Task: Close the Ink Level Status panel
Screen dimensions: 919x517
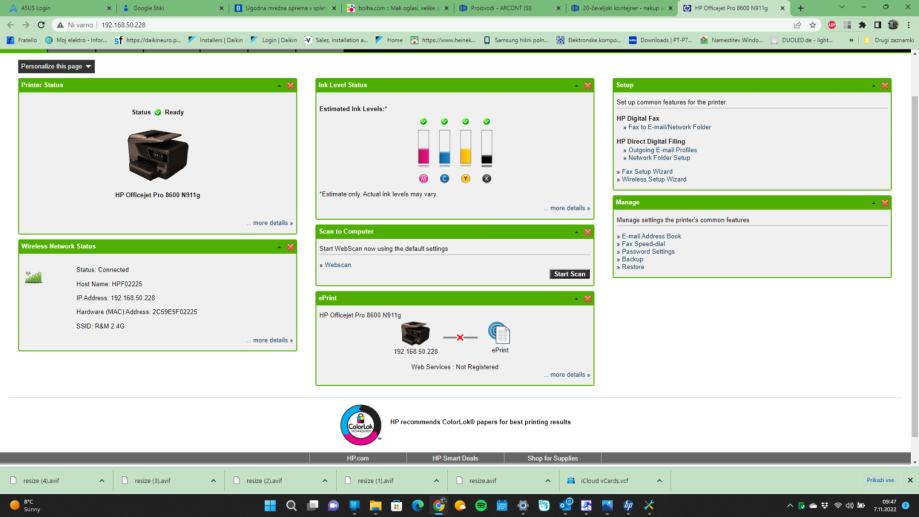Action: [587, 86]
